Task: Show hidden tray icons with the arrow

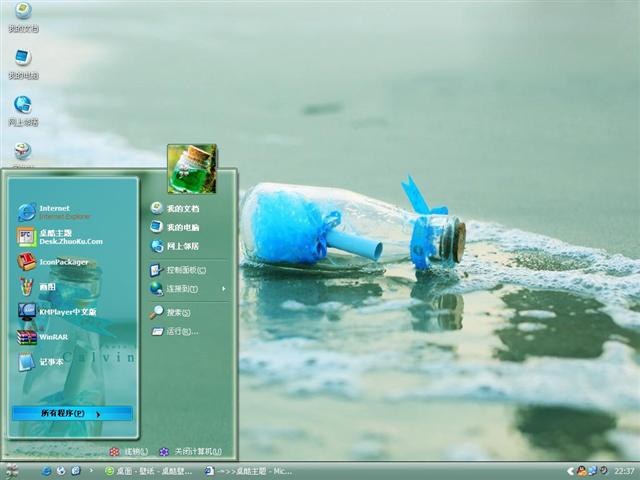Action: click(x=571, y=471)
